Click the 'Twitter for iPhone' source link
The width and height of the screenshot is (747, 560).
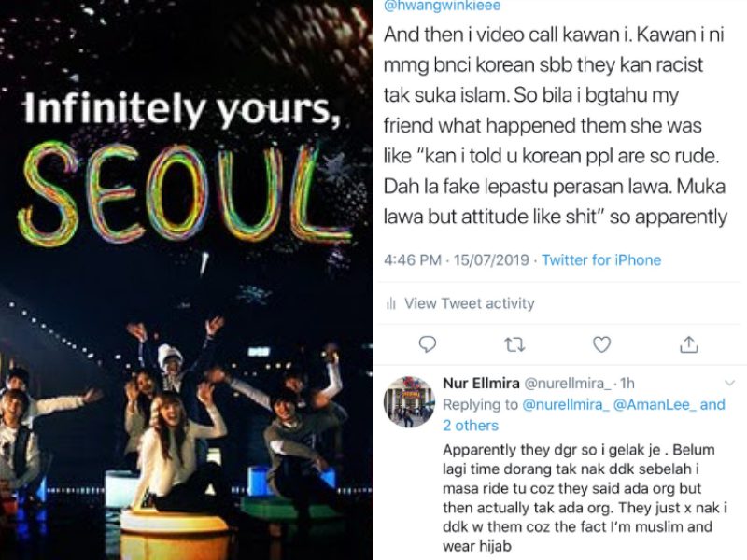click(x=601, y=259)
